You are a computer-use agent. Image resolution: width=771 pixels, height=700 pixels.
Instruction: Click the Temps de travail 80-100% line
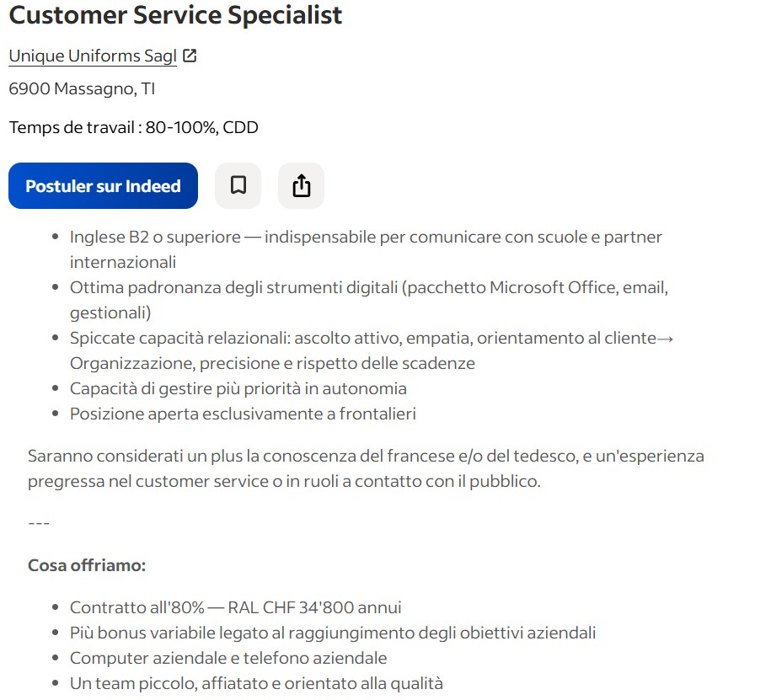[x=133, y=128]
